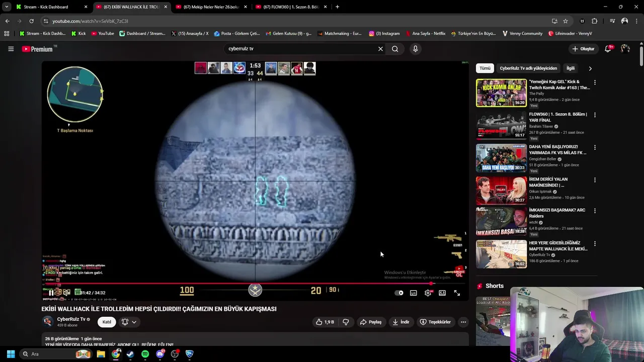
Task: Open options for 'İREM DERİCİ YALAN' video
Action: pyautogui.click(x=595, y=180)
